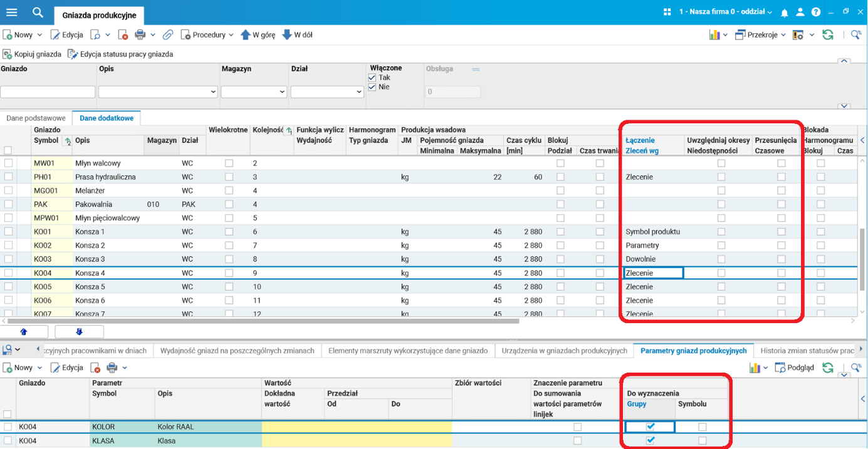Switch to Dane podstawowe tab
This screenshot has height=449, width=868.
pyautogui.click(x=36, y=118)
